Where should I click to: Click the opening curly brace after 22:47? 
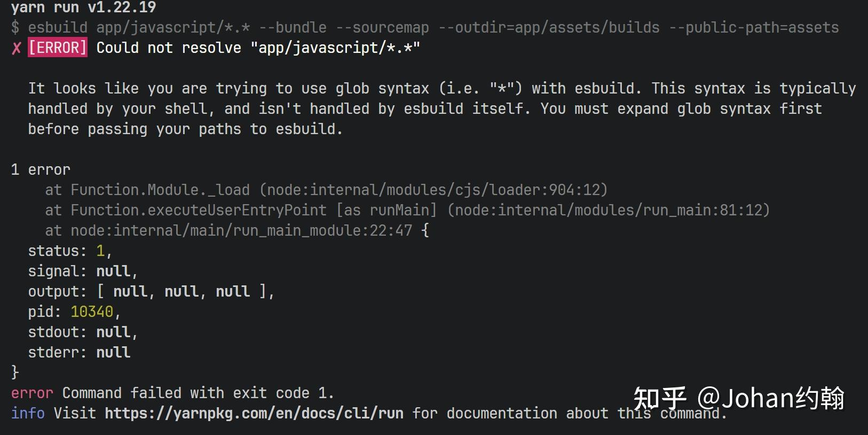[425, 230]
